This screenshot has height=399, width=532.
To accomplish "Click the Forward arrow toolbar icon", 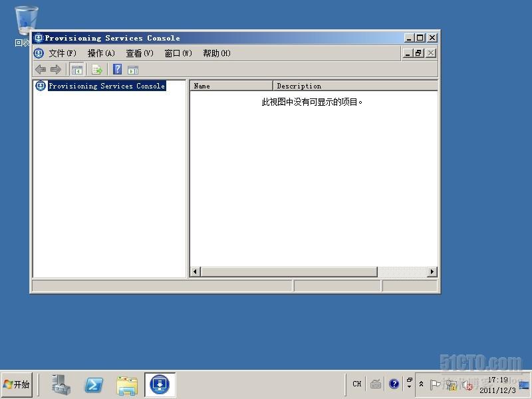I will [56, 70].
